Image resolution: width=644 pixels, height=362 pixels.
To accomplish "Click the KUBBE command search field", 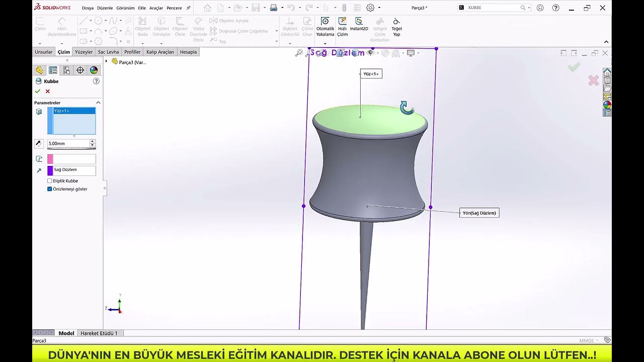I will click(493, 8).
